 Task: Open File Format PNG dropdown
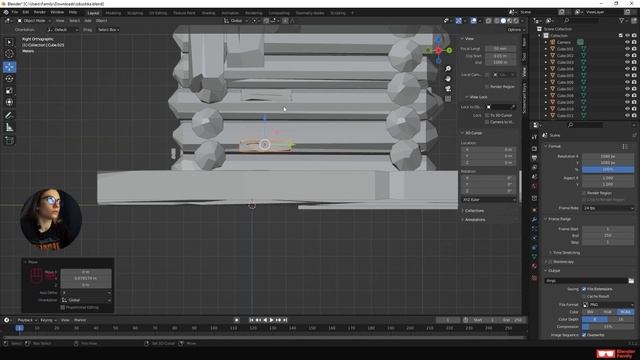(608, 305)
